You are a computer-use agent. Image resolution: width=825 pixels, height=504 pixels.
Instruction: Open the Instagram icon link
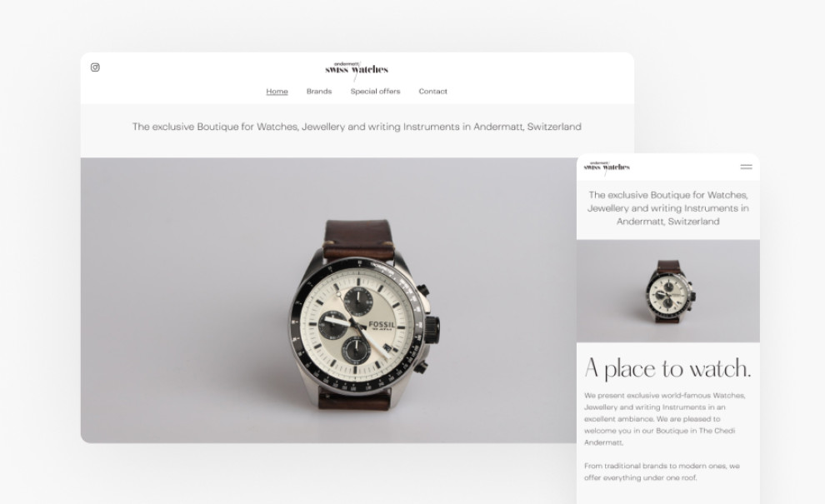pos(95,67)
